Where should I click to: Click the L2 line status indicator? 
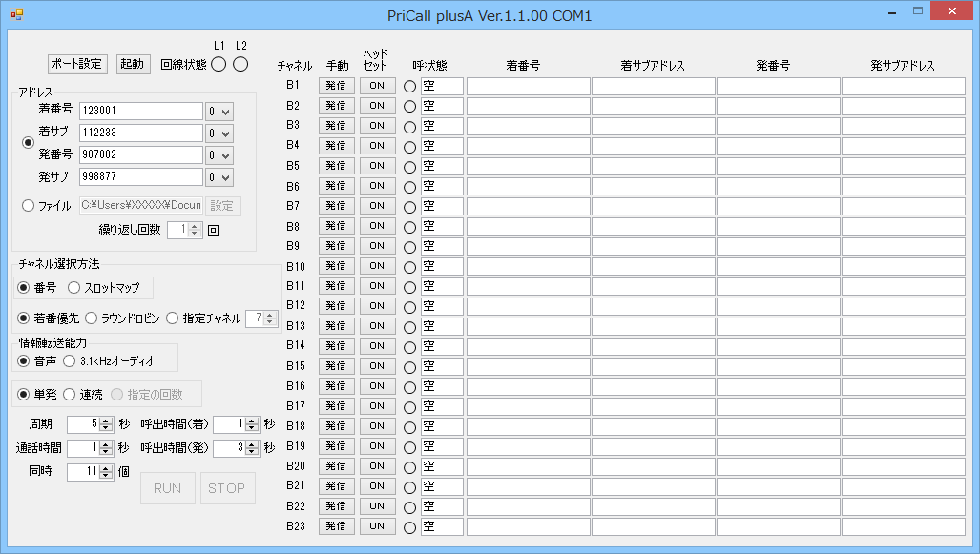tap(240, 64)
